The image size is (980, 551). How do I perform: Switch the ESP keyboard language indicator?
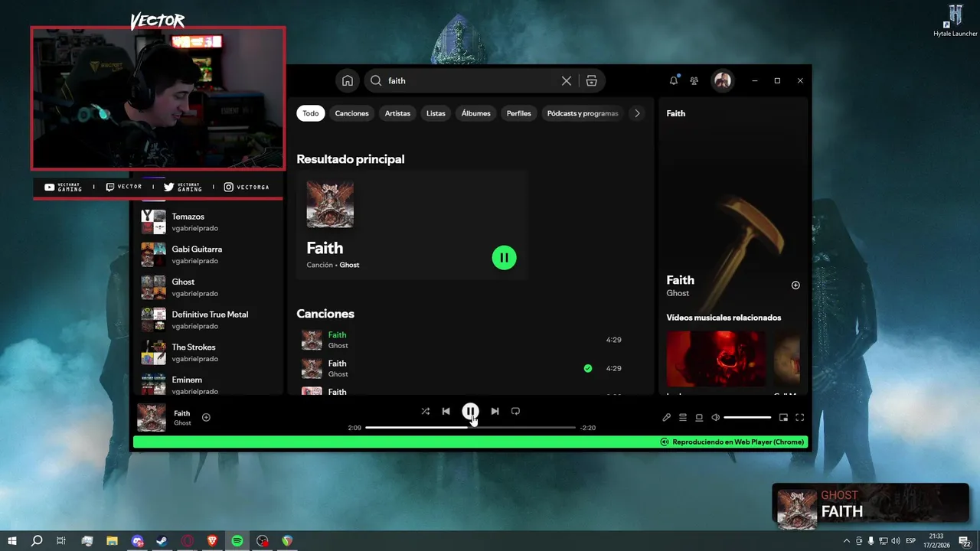click(911, 541)
